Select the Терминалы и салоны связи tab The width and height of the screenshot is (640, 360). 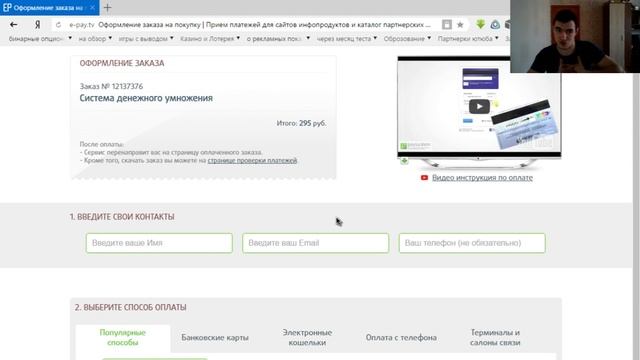coord(495,338)
